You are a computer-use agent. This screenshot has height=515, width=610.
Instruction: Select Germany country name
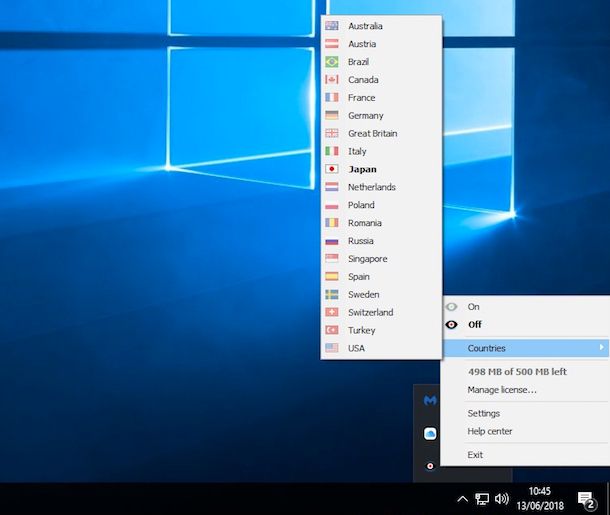[366, 116]
